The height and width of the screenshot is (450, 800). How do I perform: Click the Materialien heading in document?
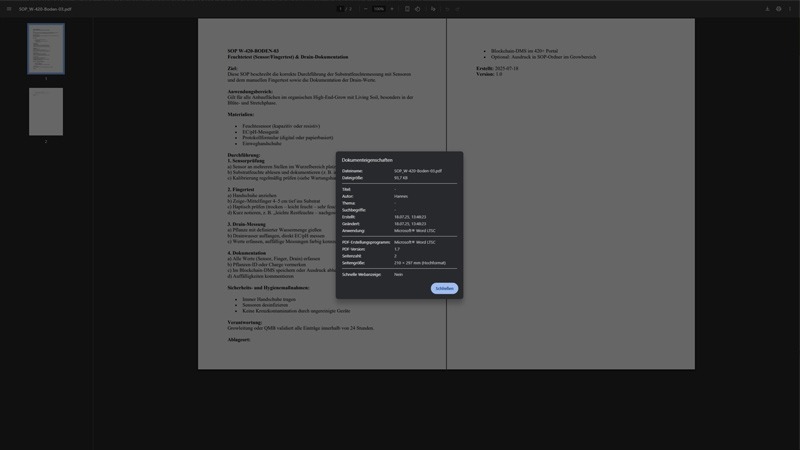[x=240, y=114]
